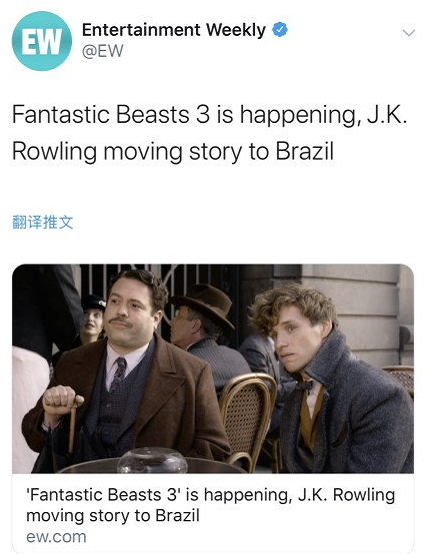Screen dimensions: 429x554
Task: Visit the ew.com domain link
Action: pos(56,537)
